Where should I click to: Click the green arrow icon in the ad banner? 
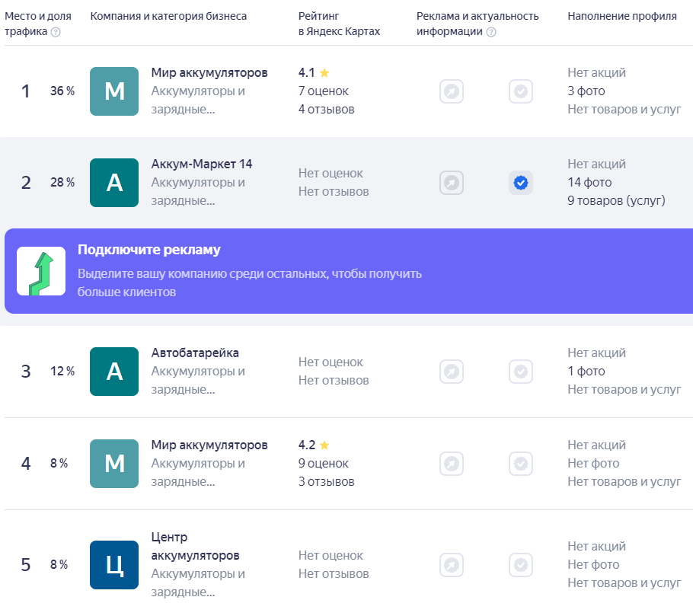pos(41,271)
